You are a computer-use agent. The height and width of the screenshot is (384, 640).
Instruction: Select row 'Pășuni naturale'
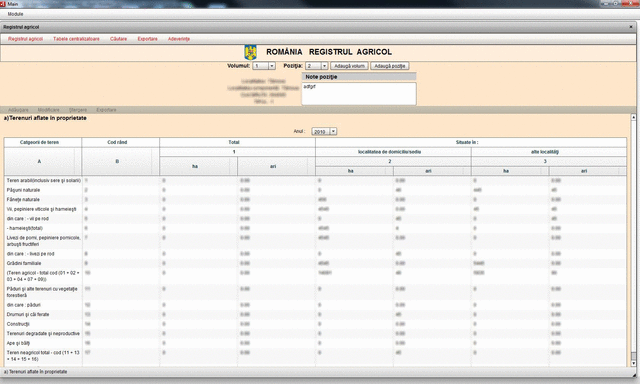(x=315, y=190)
